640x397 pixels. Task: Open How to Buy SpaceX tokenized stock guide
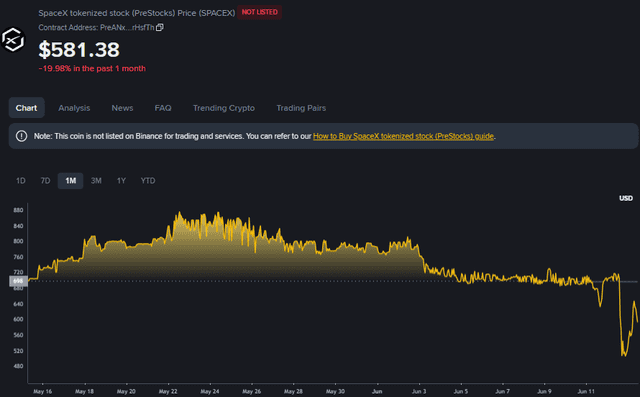[403, 136]
